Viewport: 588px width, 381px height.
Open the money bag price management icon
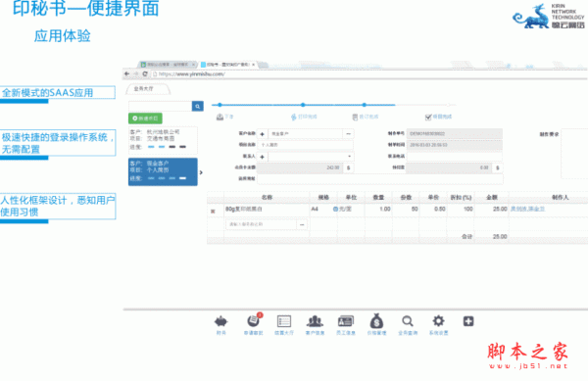click(x=376, y=321)
